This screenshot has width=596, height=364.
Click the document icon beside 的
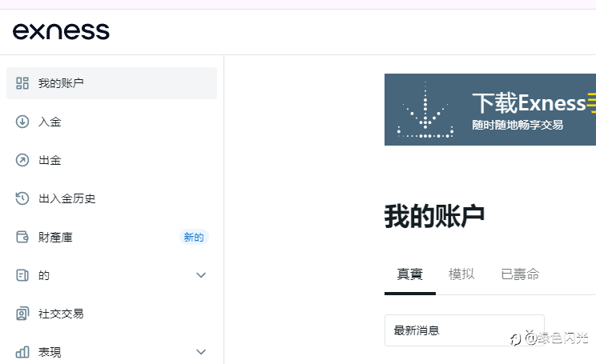pyautogui.click(x=22, y=275)
